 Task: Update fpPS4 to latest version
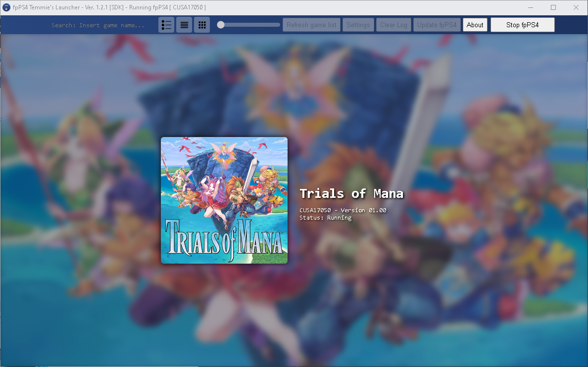(437, 24)
